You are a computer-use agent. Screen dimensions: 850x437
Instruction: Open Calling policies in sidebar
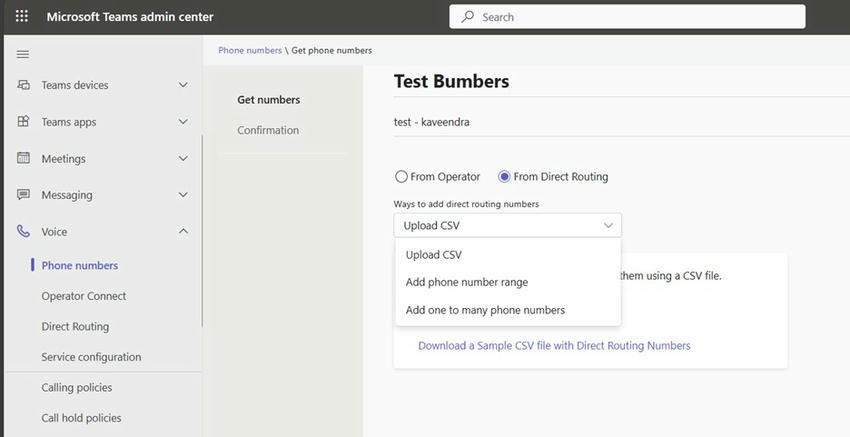(76, 387)
